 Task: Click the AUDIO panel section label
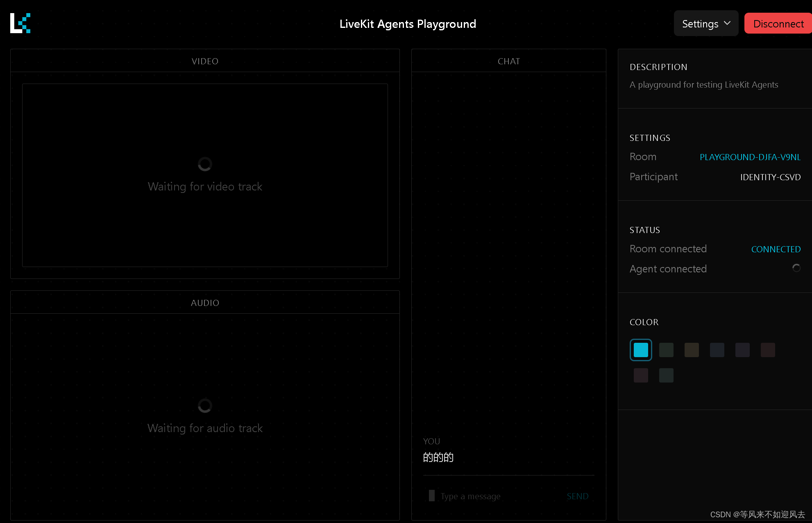[205, 302]
